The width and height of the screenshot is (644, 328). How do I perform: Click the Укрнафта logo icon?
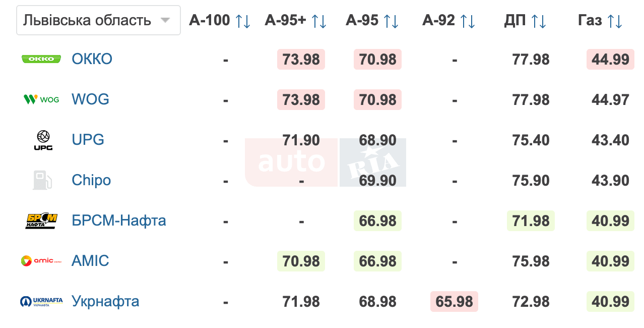point(41,301)
